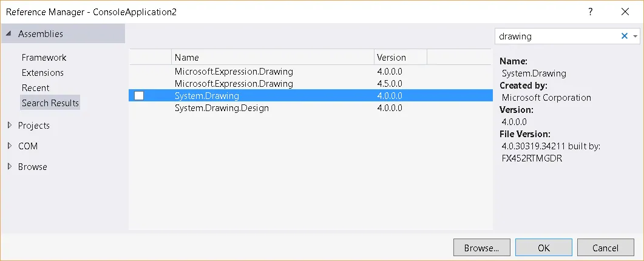644x261 pixels.
Task: Sort list by Version column header
Action: click(x=400, y=58)
